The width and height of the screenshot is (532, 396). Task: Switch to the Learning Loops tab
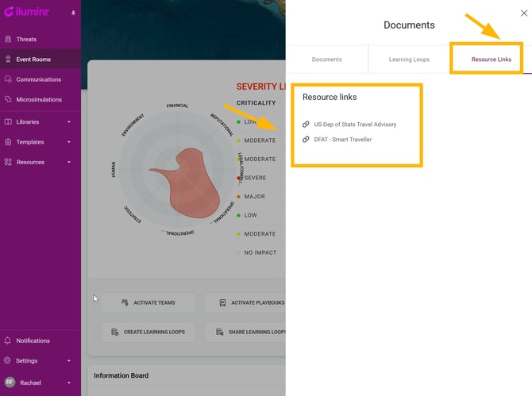pos(408,60)
